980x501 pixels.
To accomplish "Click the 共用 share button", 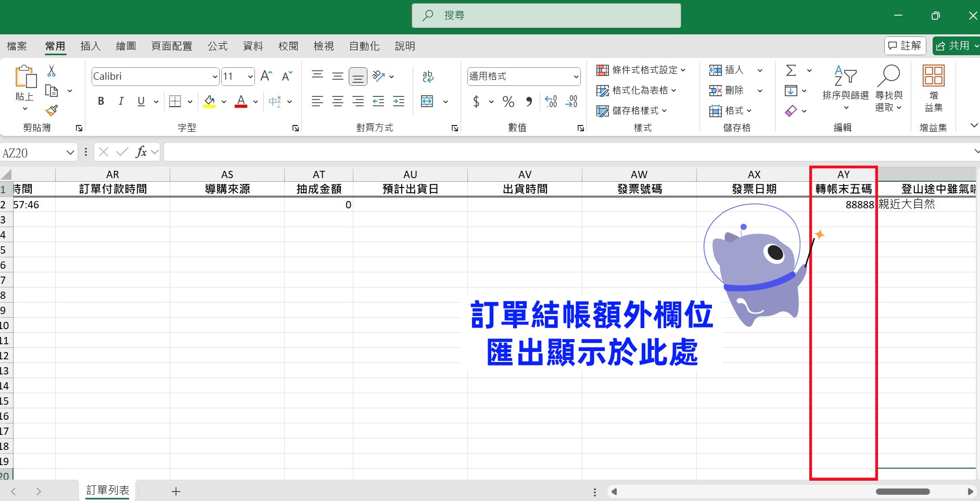I will pyautogui.click(x=957, y=46).
